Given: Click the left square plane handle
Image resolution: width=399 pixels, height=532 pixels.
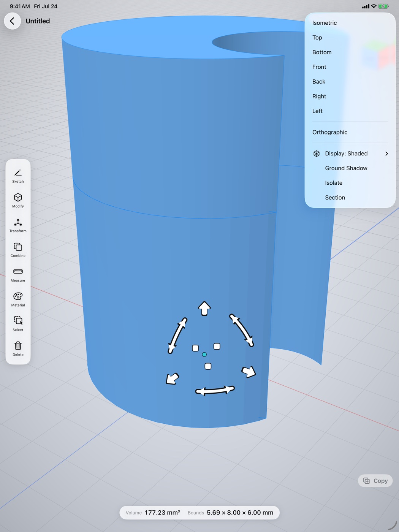Looking at the screenshot, I should coord(195,348).
